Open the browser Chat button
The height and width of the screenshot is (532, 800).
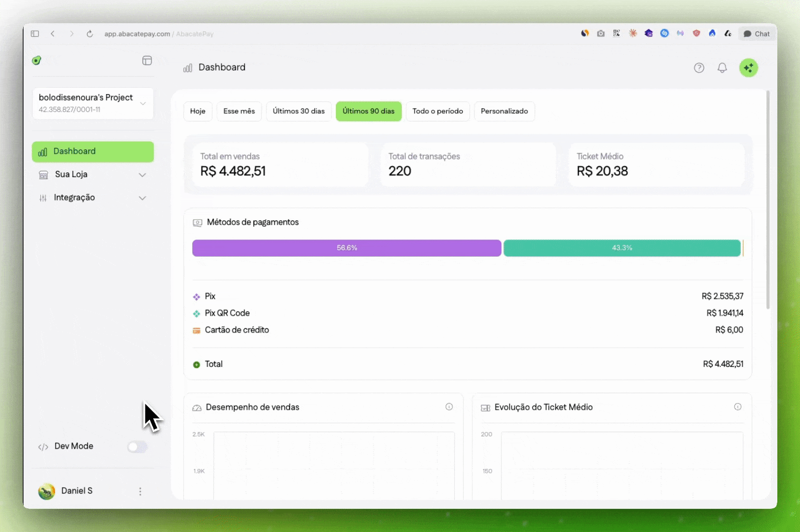coord(757,34)
